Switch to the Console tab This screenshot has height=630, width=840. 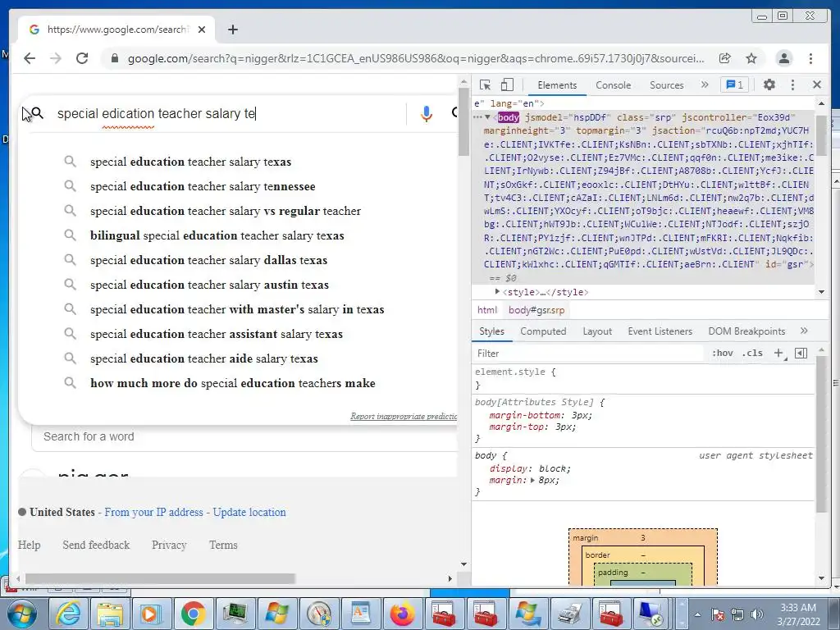tap(613, 85)
